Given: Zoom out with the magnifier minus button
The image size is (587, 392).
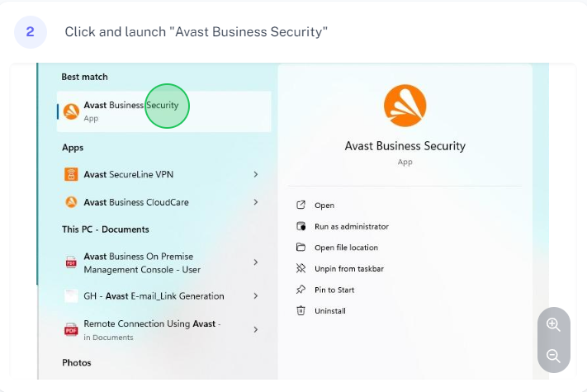Looking at the screenshot, I should (x=553, y=356).
